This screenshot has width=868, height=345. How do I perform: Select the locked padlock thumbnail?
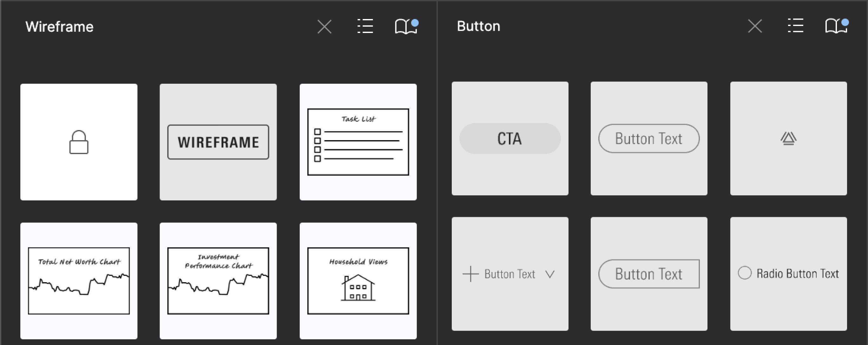(79, 142)
